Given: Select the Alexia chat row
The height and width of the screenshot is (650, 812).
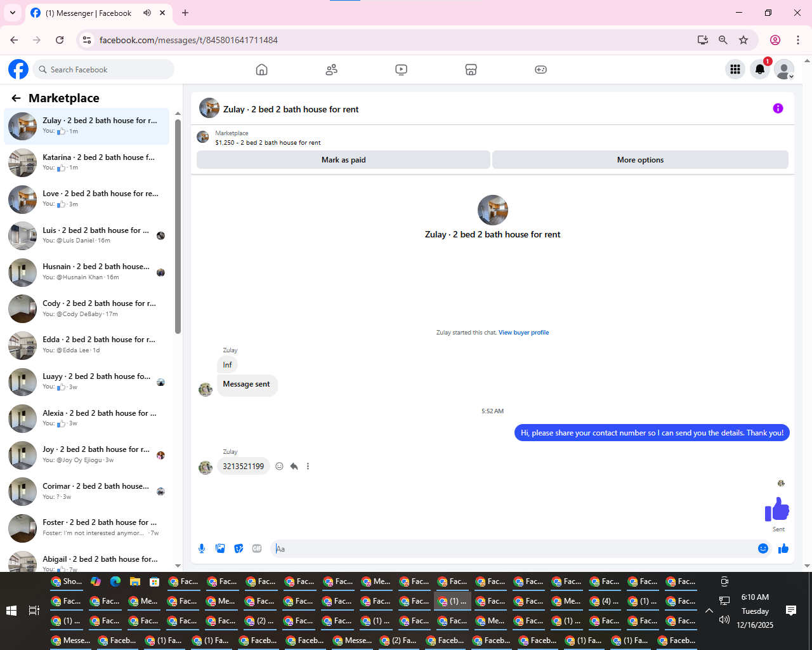Looking at the screenshot, I should [87, 418].
